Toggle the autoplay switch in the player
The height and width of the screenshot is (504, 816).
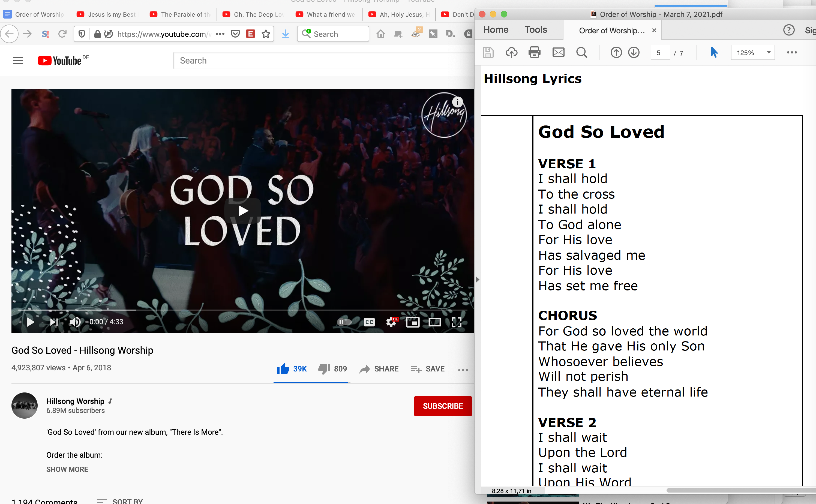[x=344, y=322]
